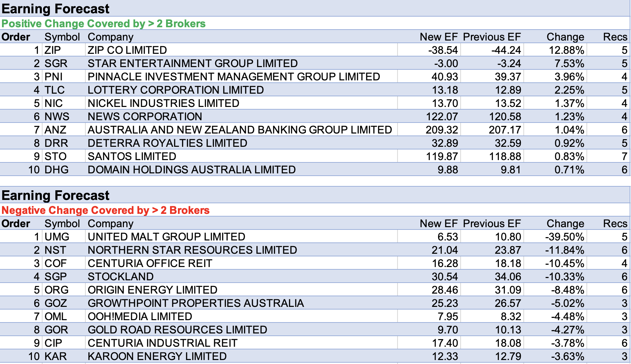Select the NST symbol cell
Viewport: 631px width, 364px height.
[x=55, y=250]
